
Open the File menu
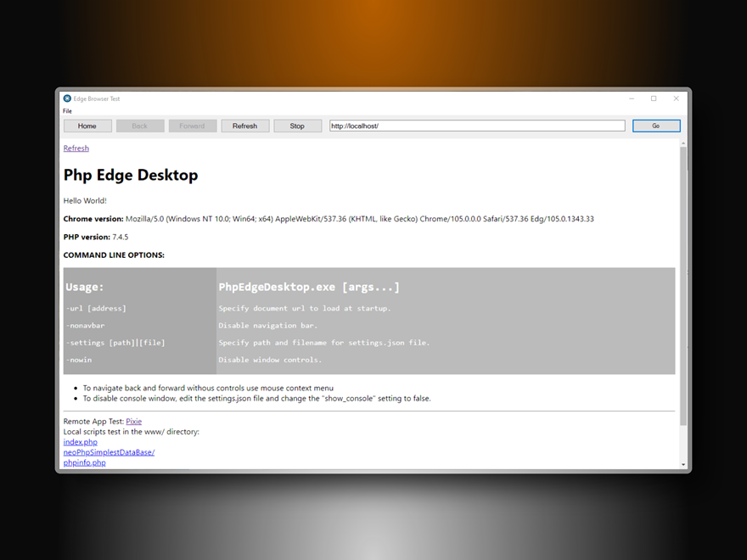[67, 111]
